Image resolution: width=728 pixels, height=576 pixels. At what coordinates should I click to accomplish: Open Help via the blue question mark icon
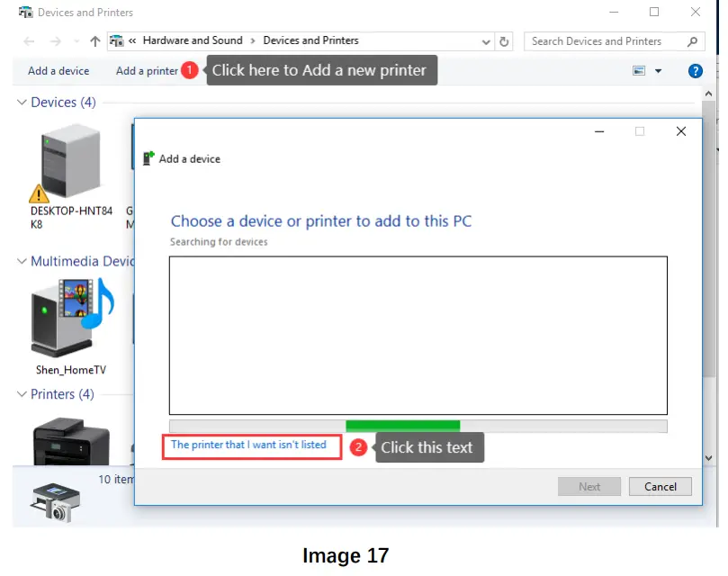click(x=695, y=70)
